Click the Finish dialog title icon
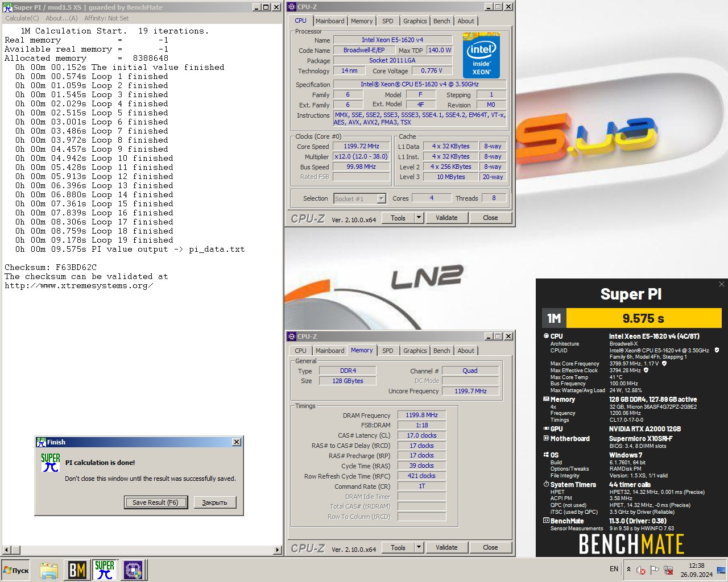The height and width of the screenshot is (582, 728). tap(41, 442)
